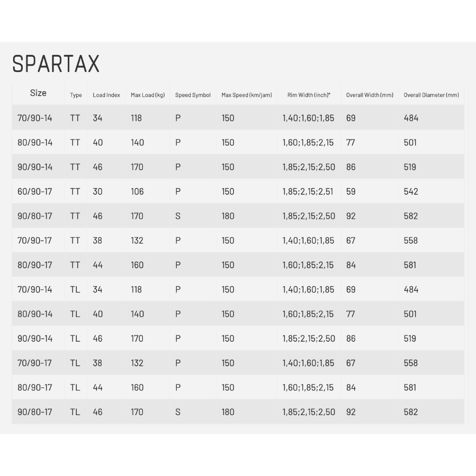
Task: Select rim width cell 1,85;2,15;2,51
Action: coord(308,192)
